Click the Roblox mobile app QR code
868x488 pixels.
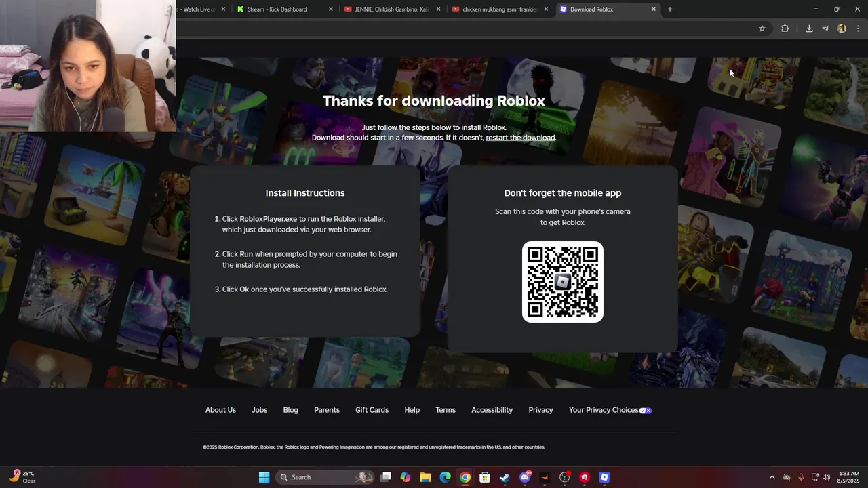pyautogui.click(x=563, y=282)
